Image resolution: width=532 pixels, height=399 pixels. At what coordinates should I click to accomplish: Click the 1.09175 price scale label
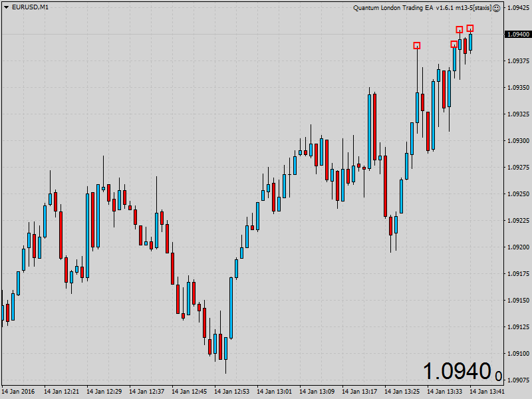point(519,274)
